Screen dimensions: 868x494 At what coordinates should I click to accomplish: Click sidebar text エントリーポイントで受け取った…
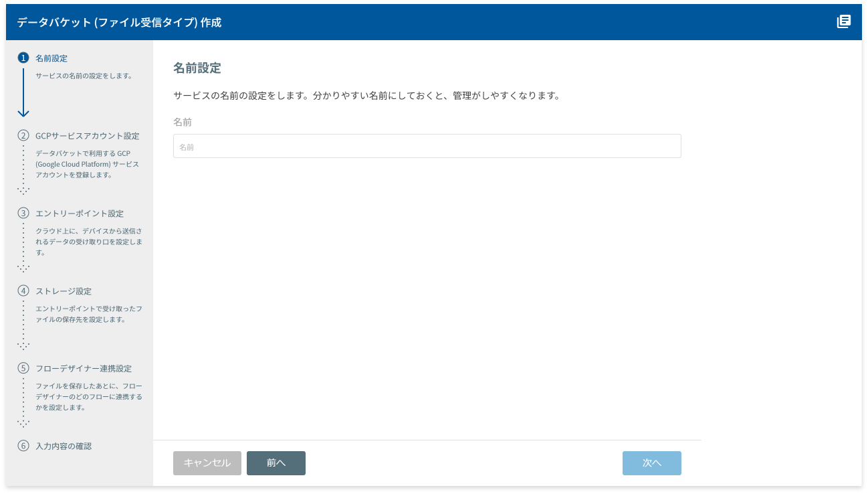coord(89,314)
